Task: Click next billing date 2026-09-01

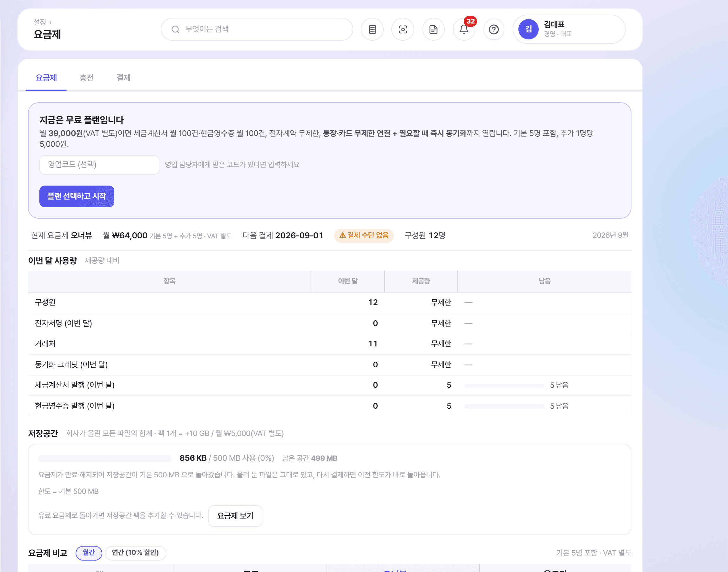Action: 299,236
